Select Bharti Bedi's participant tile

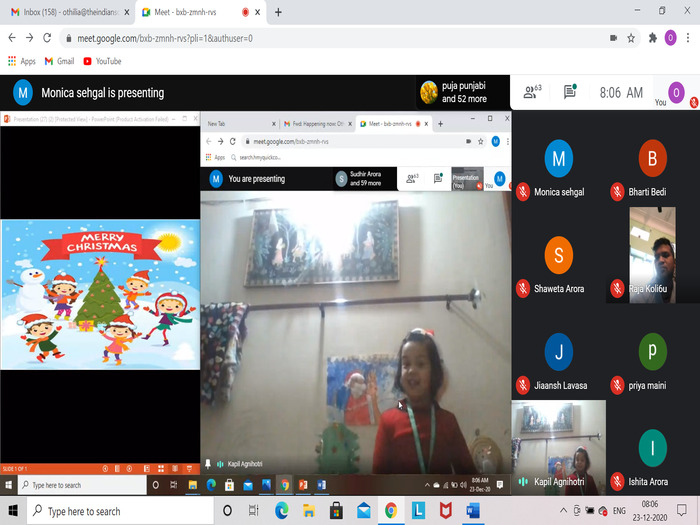(x=652, y=159)
